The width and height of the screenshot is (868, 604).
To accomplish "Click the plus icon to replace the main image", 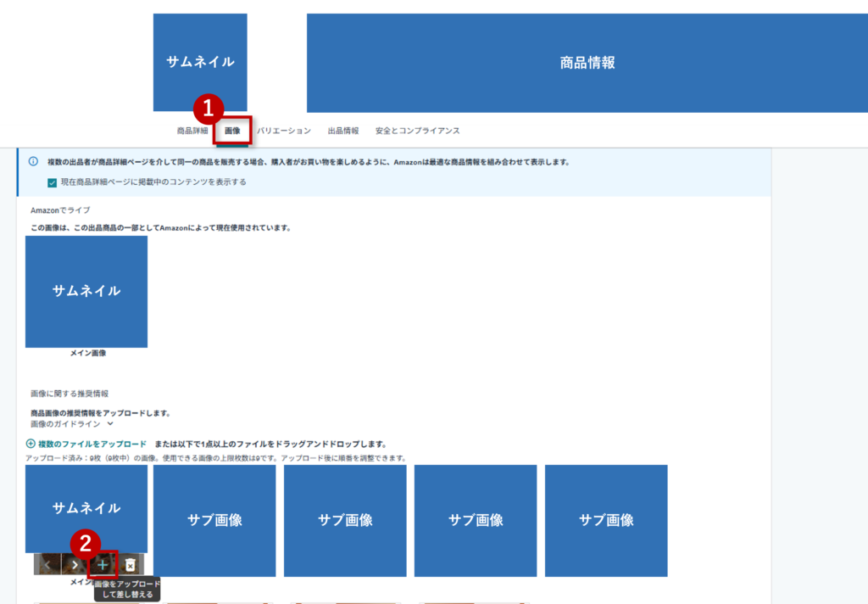I will (101, 564).
